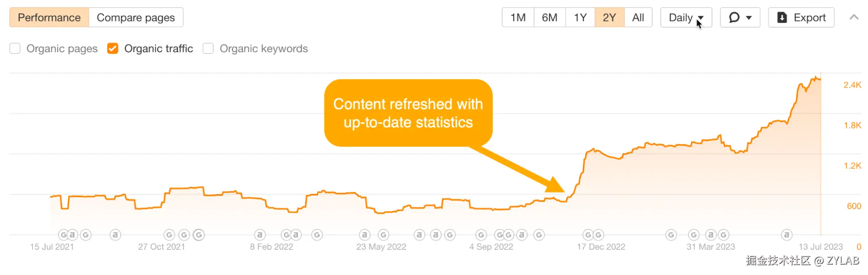
Task: Click the export download icon
Action: (782, 17)
